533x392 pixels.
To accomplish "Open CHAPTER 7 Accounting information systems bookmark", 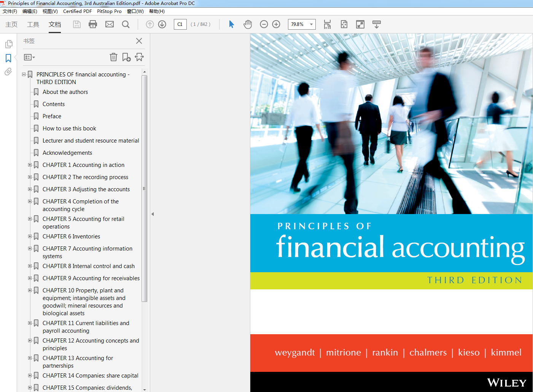I will (88, 252).
